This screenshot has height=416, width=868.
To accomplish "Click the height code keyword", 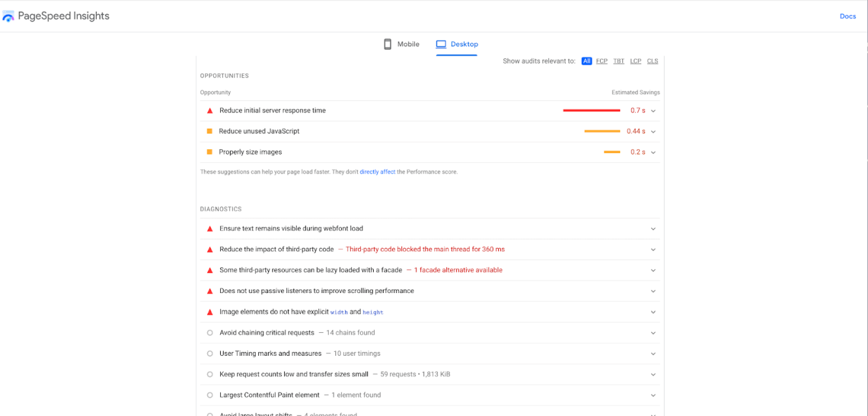I will [x=373, y=313].
